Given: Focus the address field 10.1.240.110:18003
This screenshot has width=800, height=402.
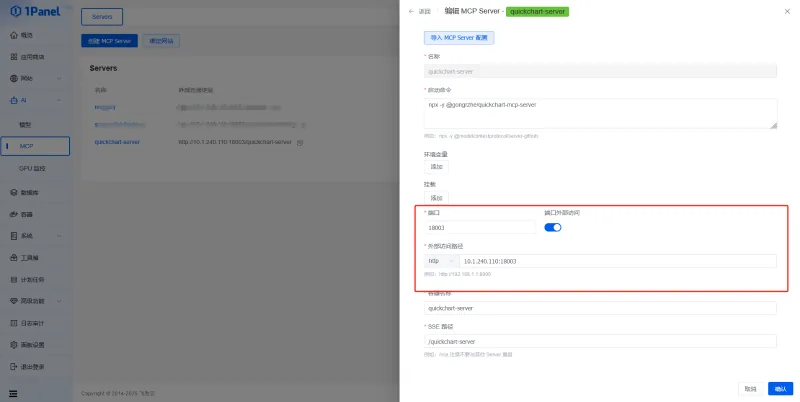Looking at the screenshot, I should 618,261.
